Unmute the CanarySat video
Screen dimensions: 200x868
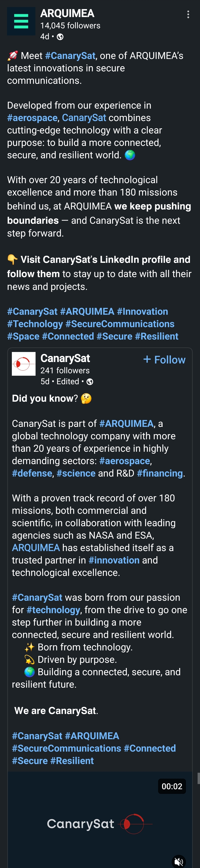[x=179, y=861]
